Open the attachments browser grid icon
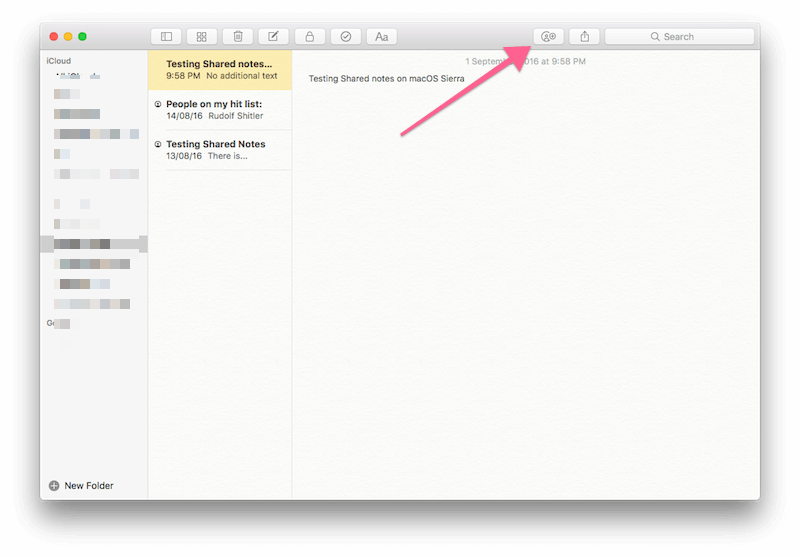This screenshot has width=800, height=557. pos(201,37)
